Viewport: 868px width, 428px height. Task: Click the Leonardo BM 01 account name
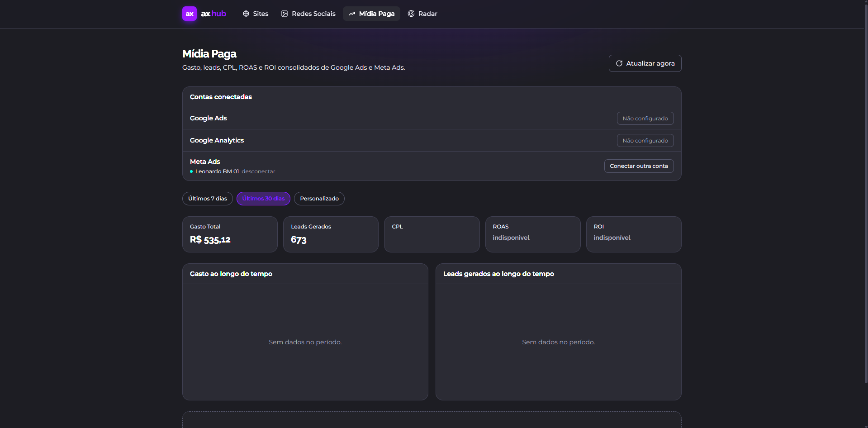[x=217, y=171]
